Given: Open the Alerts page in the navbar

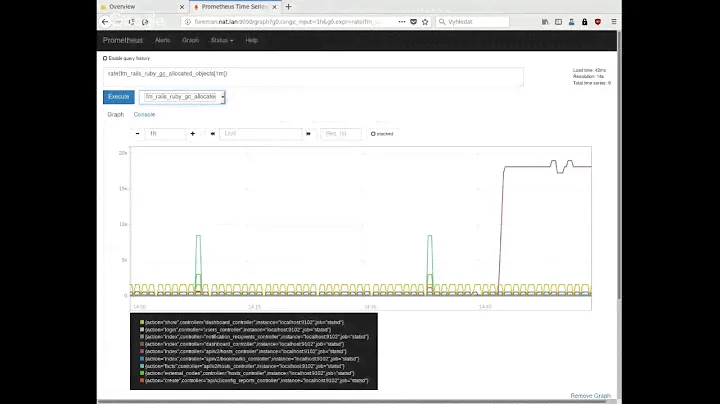Looking at the screenshot, I should point(162,40).
